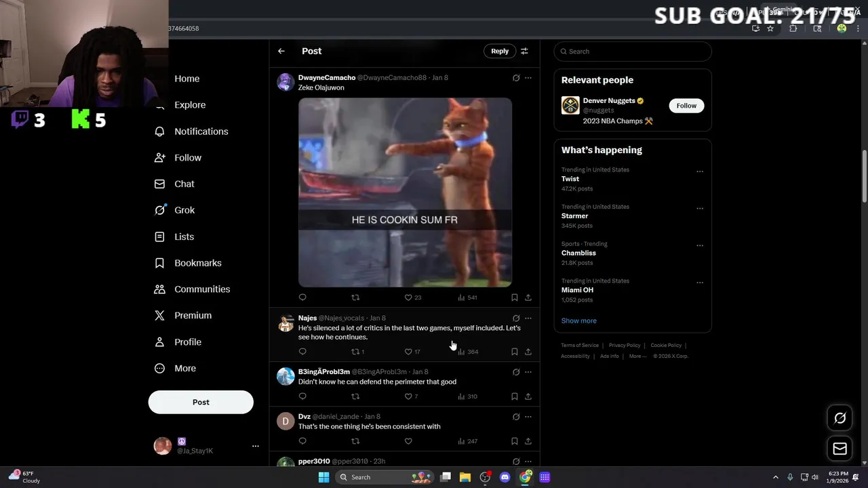
Task: Reply to Najes's post
Action: (302, 352)
